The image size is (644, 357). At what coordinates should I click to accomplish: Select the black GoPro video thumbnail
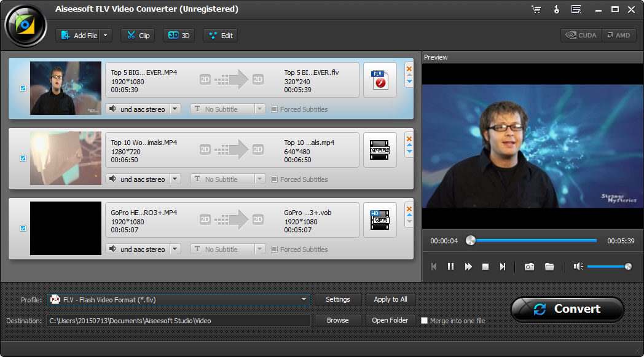click(x=66, y=228)
